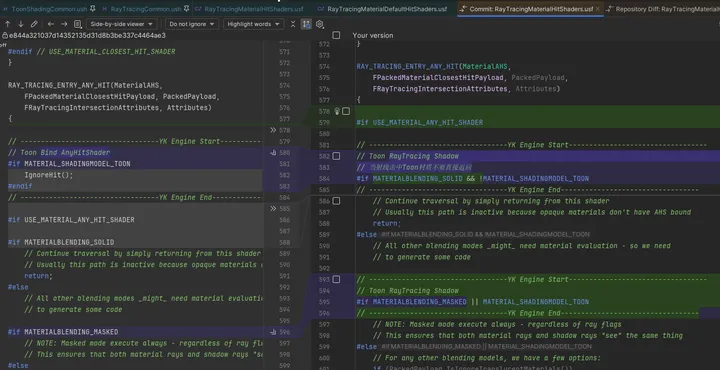Image resolution: width=720 pixels, height=370 pixels.
Task: Open the Do not ignore dropdown
Action: (192, 24)
